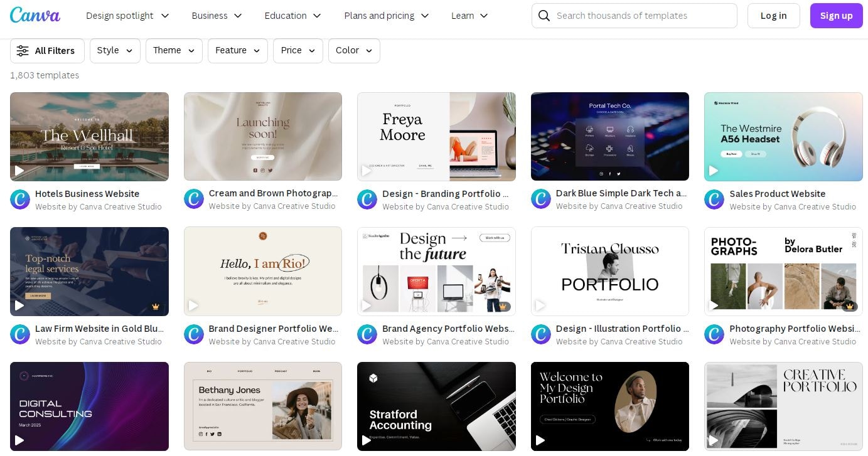
Task: Open the Design spotlight menu
Action: [127, 15]
